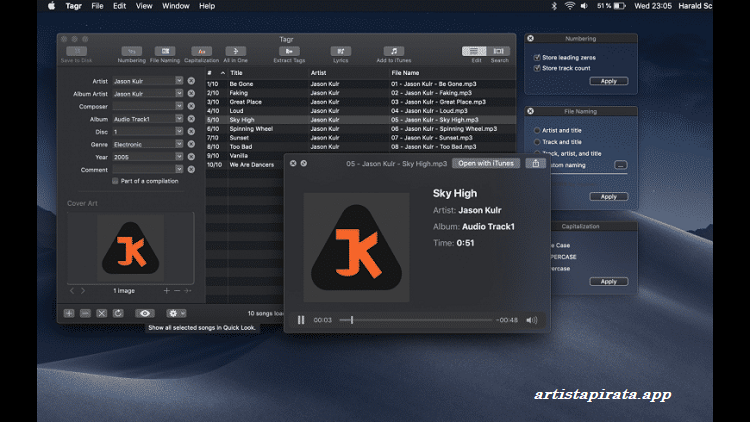Open the File Naming toolbar tool
The height and width of the screenshot is (422, 750).
coord(164,50)
